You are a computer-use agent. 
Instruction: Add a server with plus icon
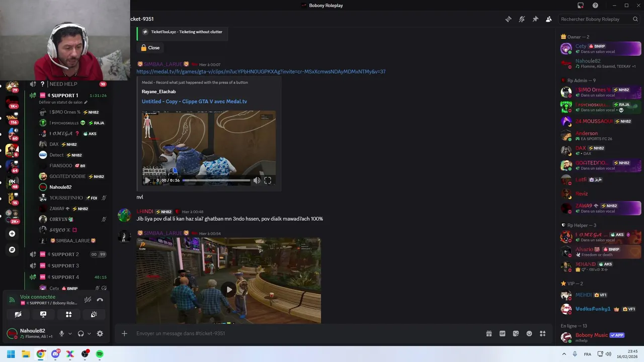[12, 234]
